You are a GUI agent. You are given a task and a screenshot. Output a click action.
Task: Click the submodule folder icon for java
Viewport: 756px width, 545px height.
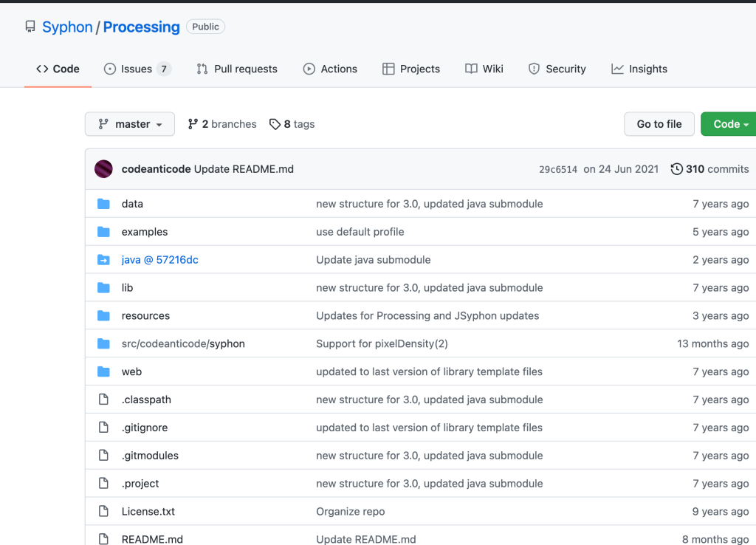(x=103, y=260)
